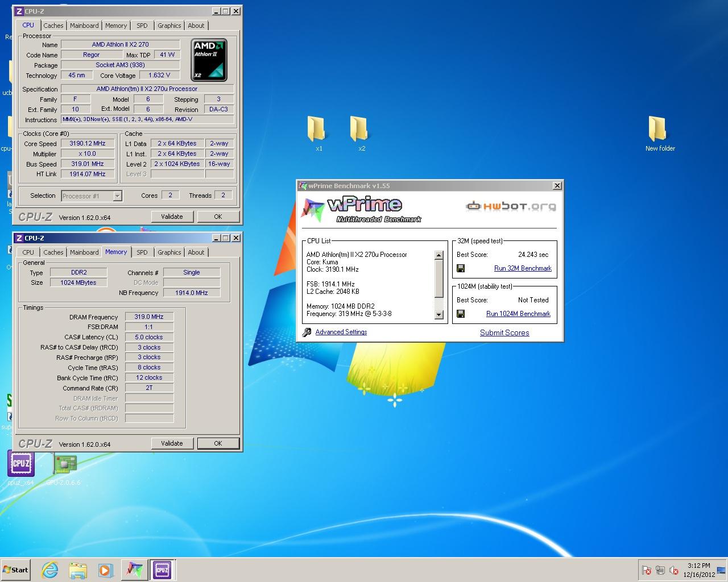This screenshot has height=582, width=728.
Task: Open Windows Media Player from the taskbar
Action: [105, 570]
